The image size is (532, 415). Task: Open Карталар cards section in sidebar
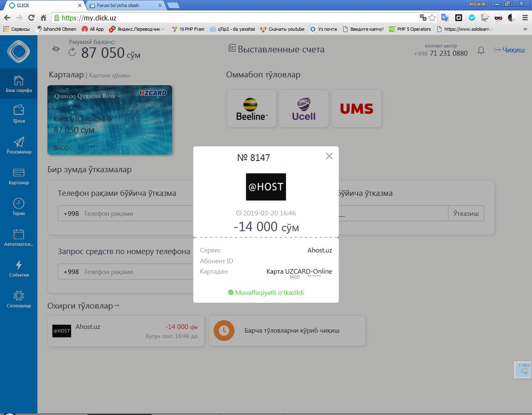point(19,175)
